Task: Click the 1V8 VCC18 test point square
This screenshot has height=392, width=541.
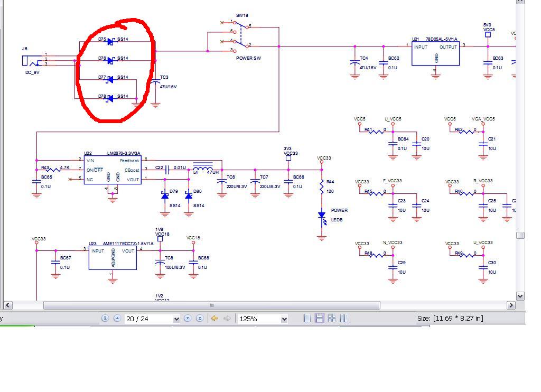Action: pos(160,239)
